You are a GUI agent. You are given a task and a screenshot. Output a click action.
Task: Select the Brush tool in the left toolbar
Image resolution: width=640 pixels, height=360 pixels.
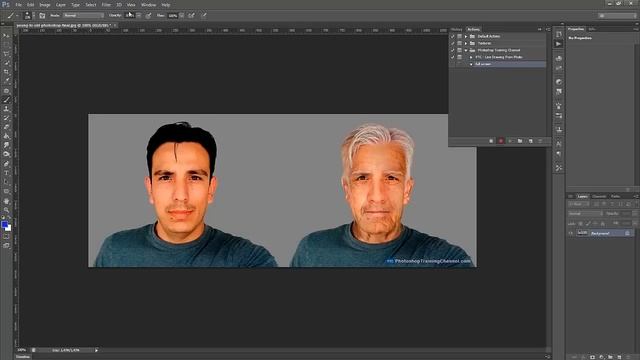pyautogui.click(x=7, y=100)
